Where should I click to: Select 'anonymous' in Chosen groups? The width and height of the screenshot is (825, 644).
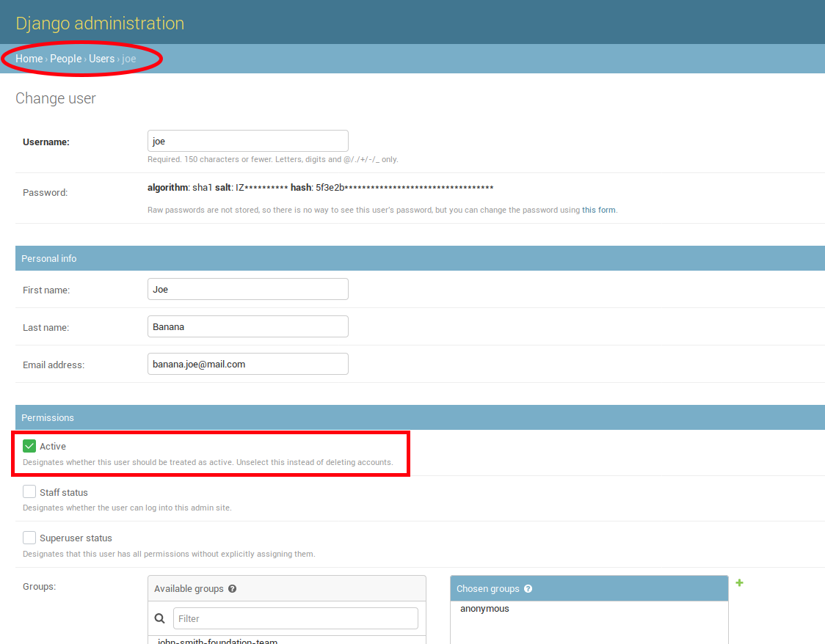pyautogui.click(x=484, y=609)
